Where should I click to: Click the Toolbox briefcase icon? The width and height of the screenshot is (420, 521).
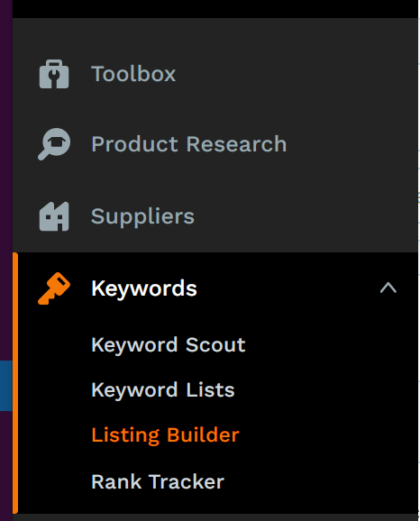pyautogui.click(x=54, y=74)
